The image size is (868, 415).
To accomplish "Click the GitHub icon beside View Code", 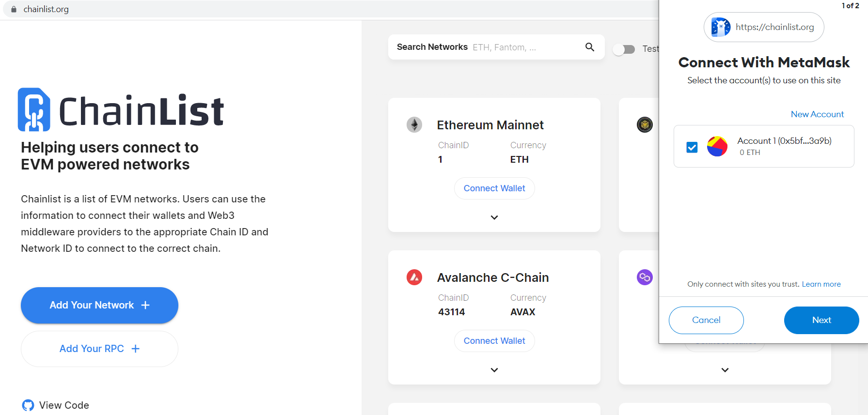I will point(28,405).
